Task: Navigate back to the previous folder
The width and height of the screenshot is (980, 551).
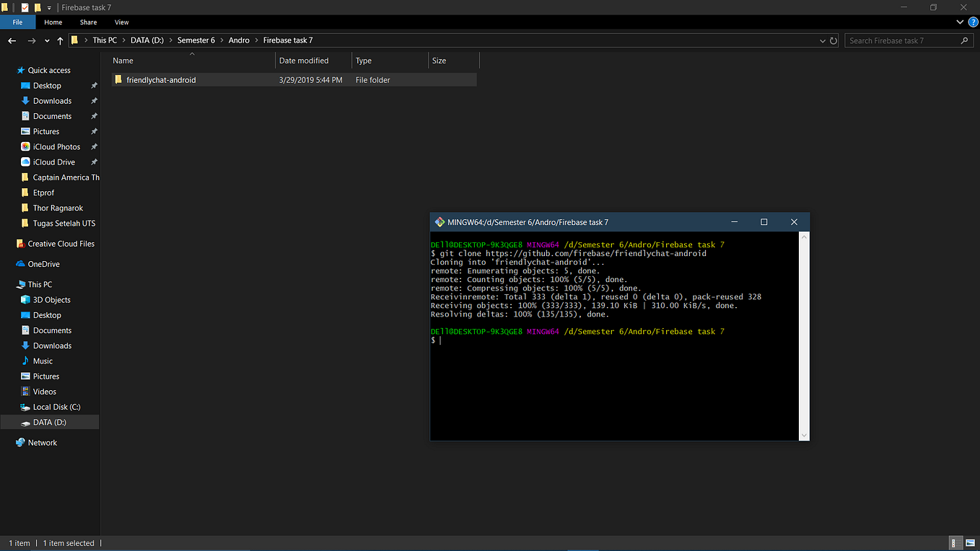Action: pos(12,40)
